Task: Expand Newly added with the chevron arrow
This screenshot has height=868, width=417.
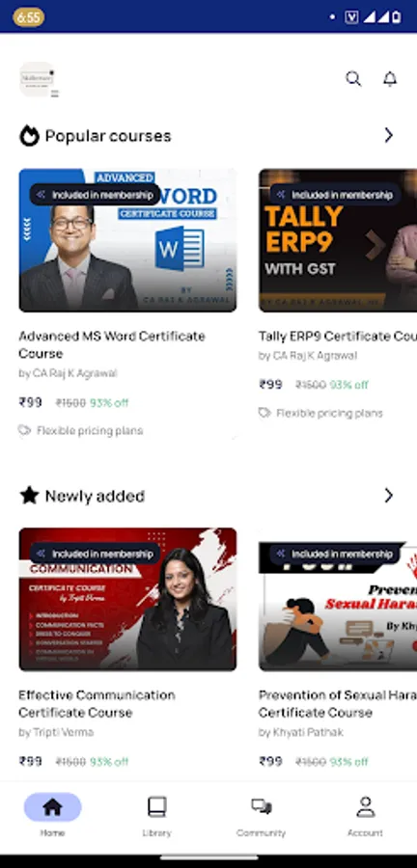Action: coord(389,496)
